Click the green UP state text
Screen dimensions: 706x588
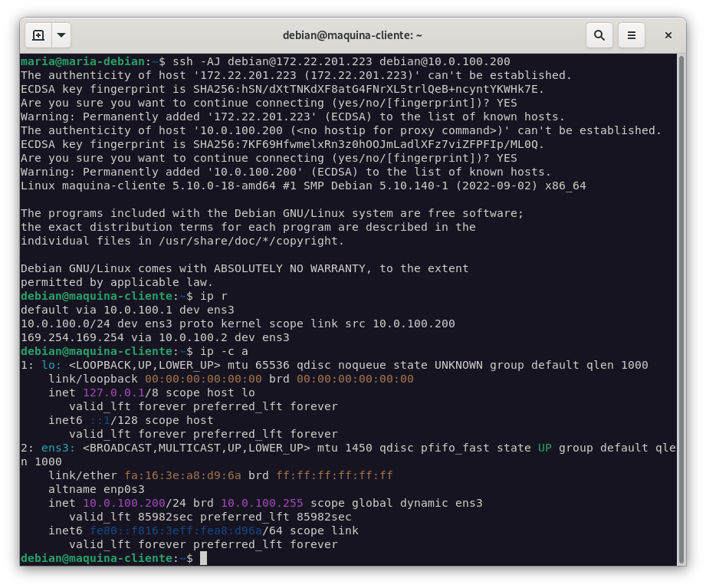pyautogui.click(x=544, y=448)
